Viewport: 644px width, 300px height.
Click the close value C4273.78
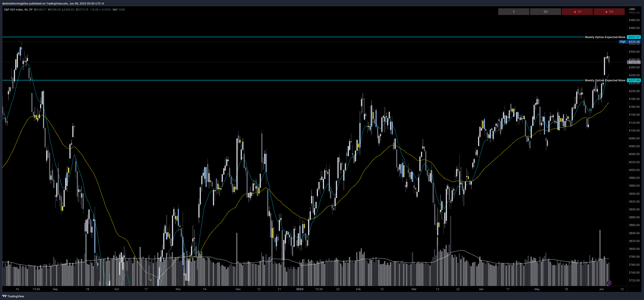pos(82,9)
